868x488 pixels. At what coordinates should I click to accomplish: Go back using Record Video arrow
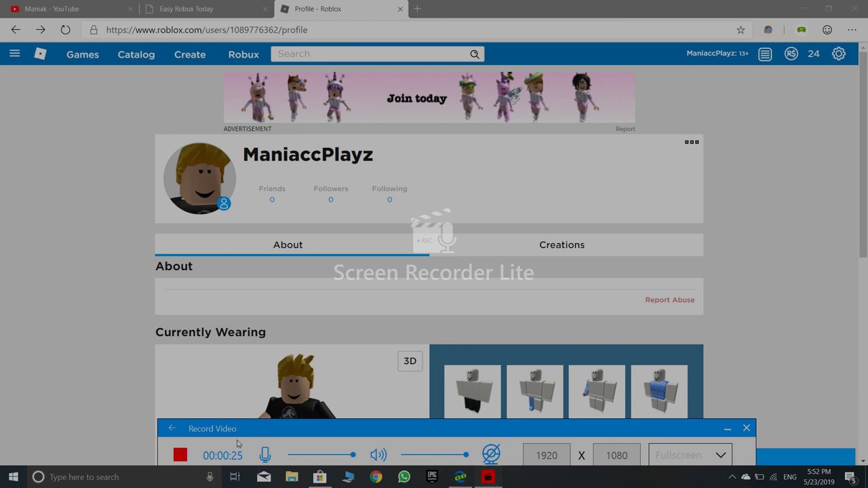point(172,428)
